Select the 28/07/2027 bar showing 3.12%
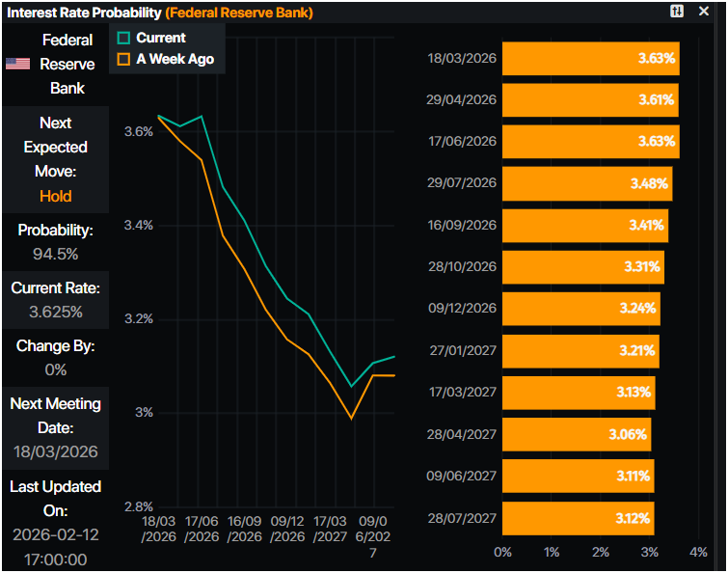 (579, 518)
